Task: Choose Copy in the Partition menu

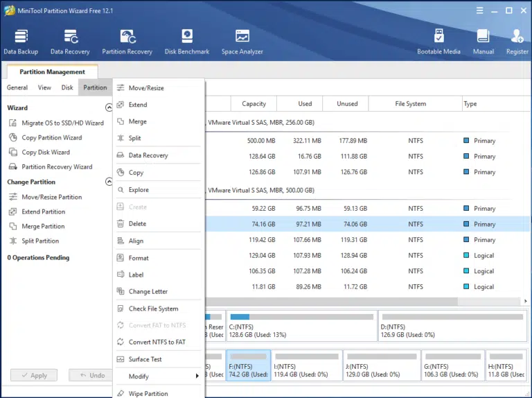Action: pyautogui.click(x=159, y=173)
